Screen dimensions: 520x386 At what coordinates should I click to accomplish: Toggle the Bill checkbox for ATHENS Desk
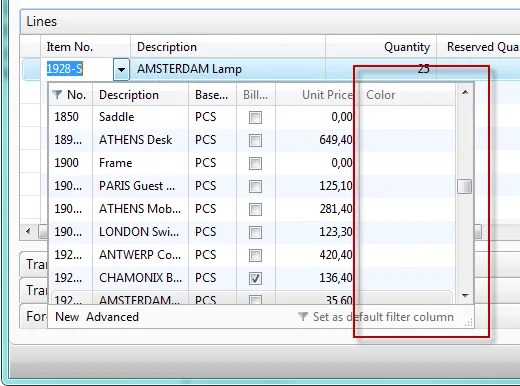255,140
